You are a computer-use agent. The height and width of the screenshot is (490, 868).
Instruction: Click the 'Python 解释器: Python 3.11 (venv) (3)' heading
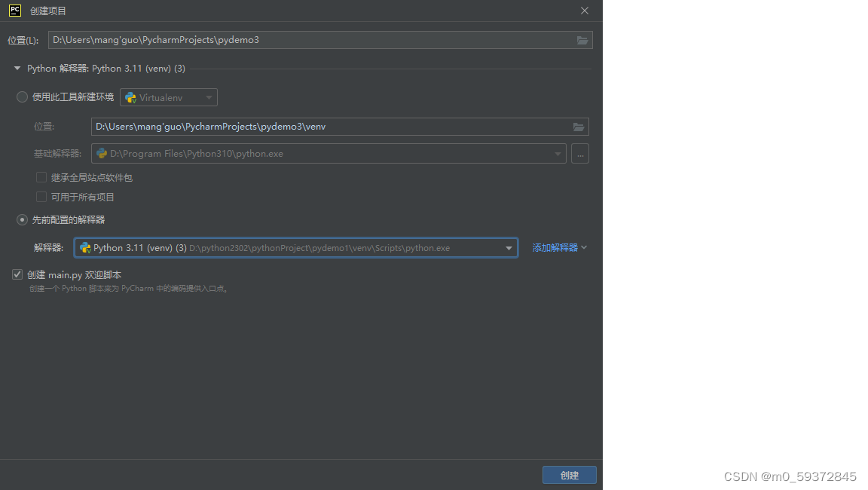[x=106, y=68]
